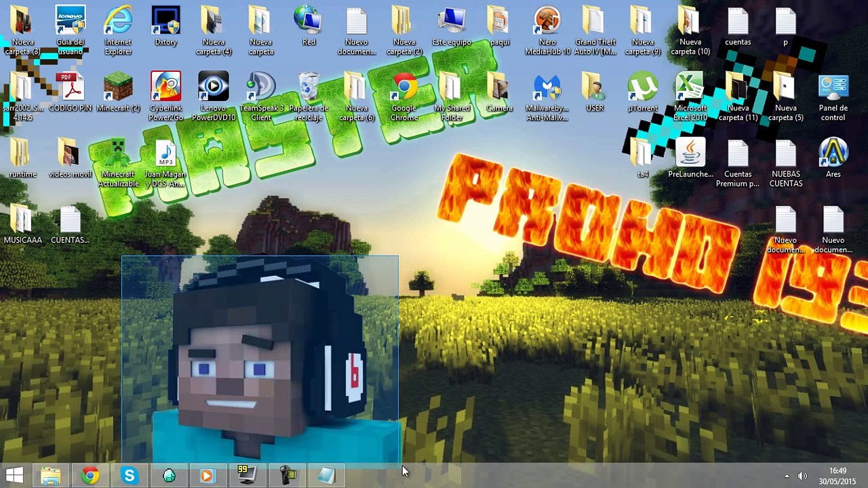Image resolution: width=868 pixels, height=488 pixels.
Task: Open the camcorder taskbar icon
Action: [286, 476]
